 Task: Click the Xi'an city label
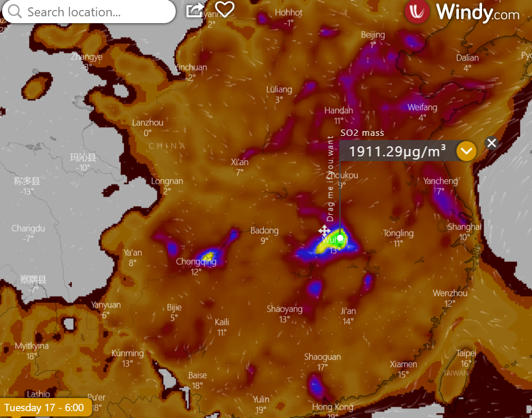coord(239,162)
